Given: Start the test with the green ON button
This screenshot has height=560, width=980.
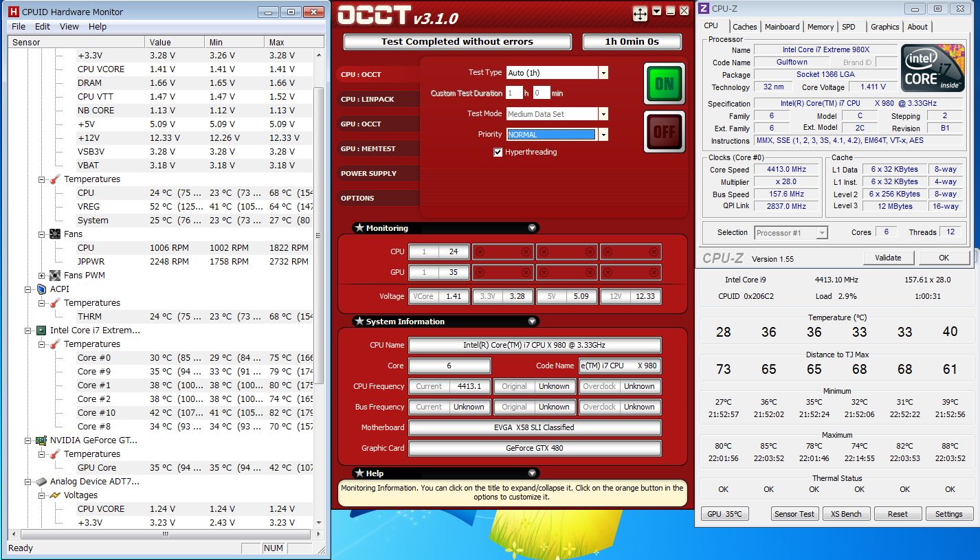Looking at the screenshot, I should click(665, 84).
